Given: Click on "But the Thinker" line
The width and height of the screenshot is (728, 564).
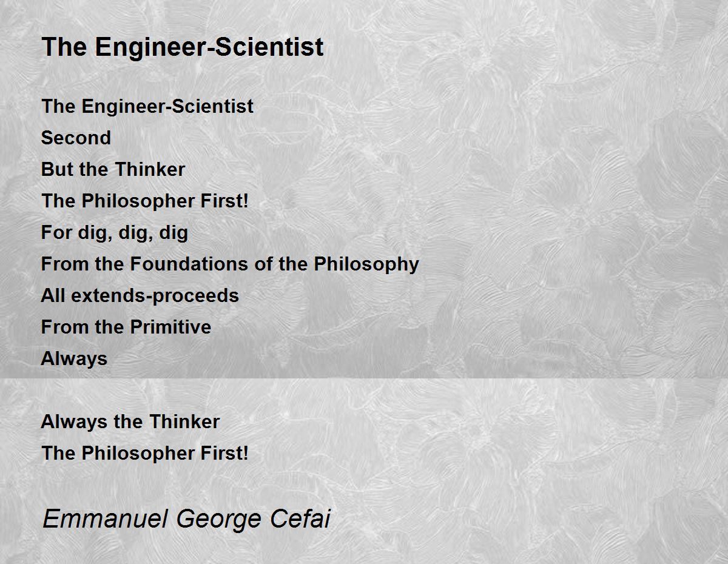Looking at the screenshot, I should coord(113,170).
